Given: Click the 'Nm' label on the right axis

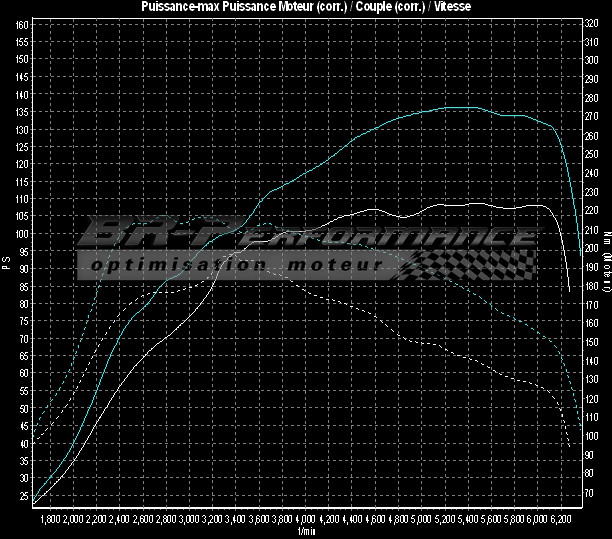Looking at the screenshot, I should pyautogui.click(x=606, y=238).
